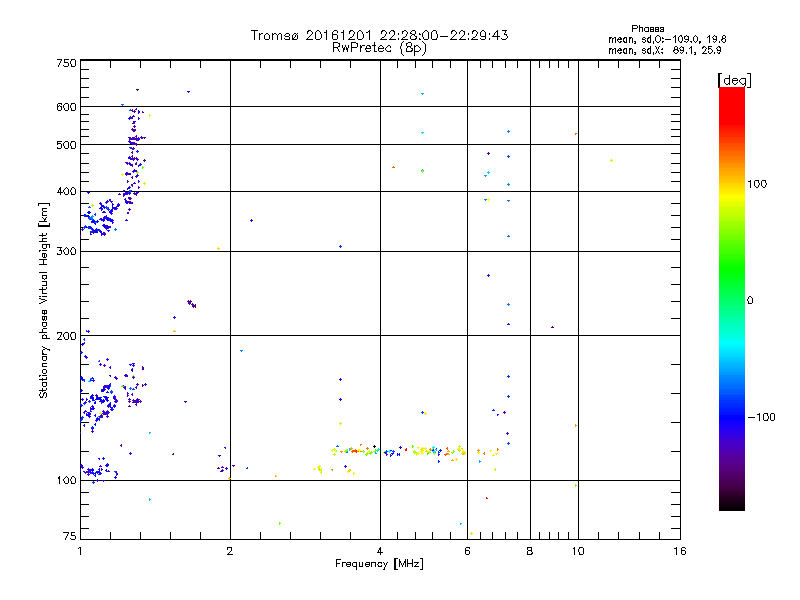This screenshot has height=600, width=800.
Task: Click the colorbar tick label '100'
Action: coord(757,184)
